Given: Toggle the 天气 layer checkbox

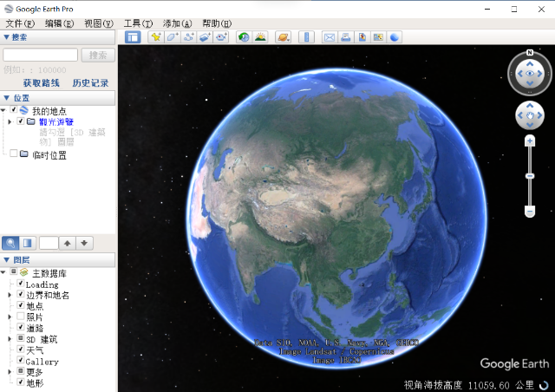Looking at the screenshot, I should 21,350.
